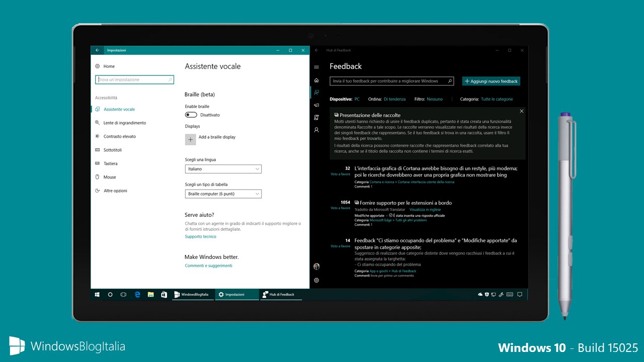Open Quests icon in Feedback Hub sidebar
This screenshot has height=362, width=644.
316,117
